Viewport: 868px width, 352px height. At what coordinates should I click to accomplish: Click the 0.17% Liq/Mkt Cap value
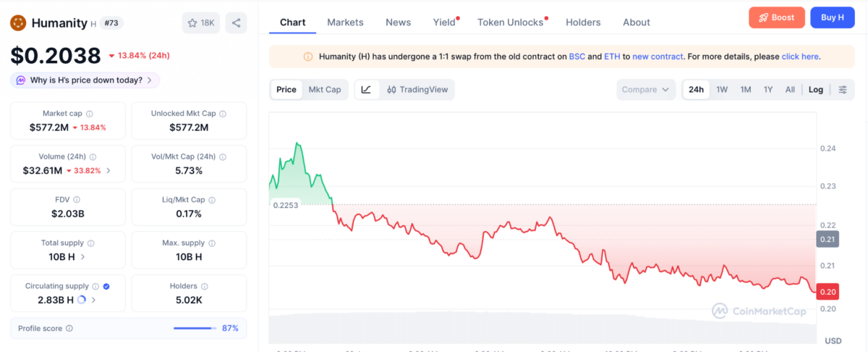coord(188,214)
